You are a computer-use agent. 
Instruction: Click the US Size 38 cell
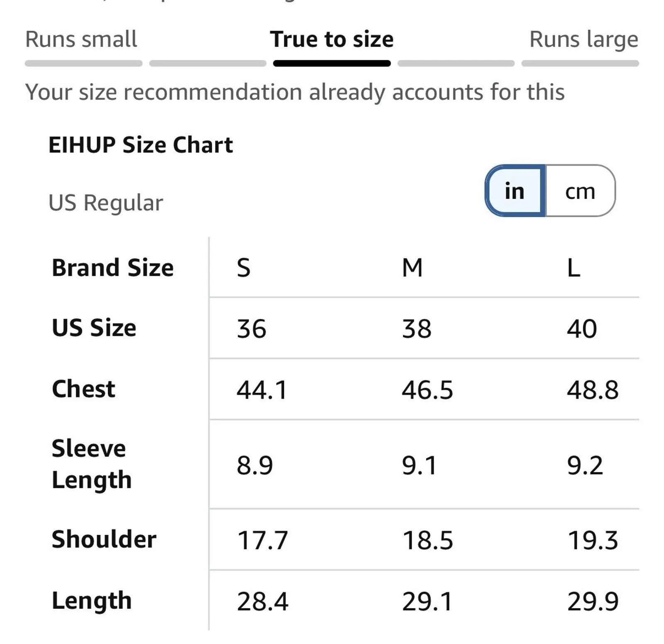coord(417,329)
